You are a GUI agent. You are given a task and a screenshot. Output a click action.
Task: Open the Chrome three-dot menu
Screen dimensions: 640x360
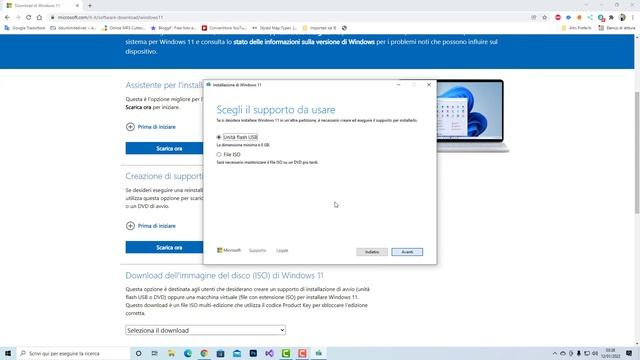click(633, 18)
